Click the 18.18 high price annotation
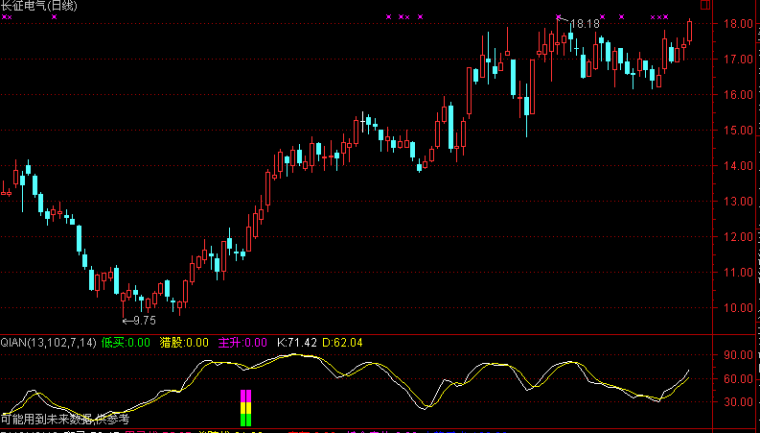760x433 pixels. coord(585,23)
